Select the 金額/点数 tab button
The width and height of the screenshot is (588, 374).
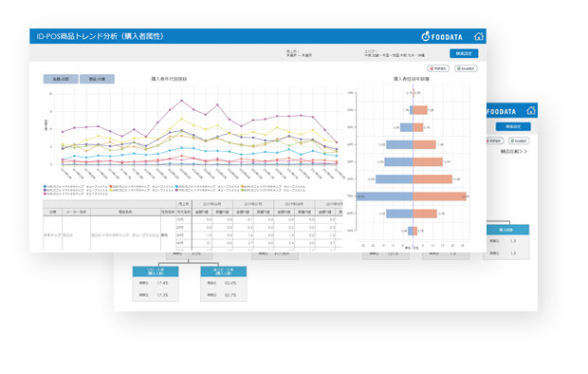coord(61,79)
